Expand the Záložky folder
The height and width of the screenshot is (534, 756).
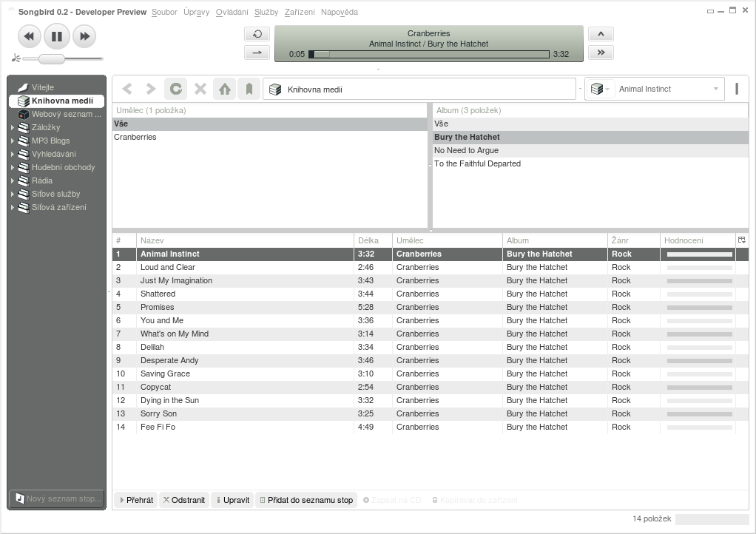click(13, 128)
